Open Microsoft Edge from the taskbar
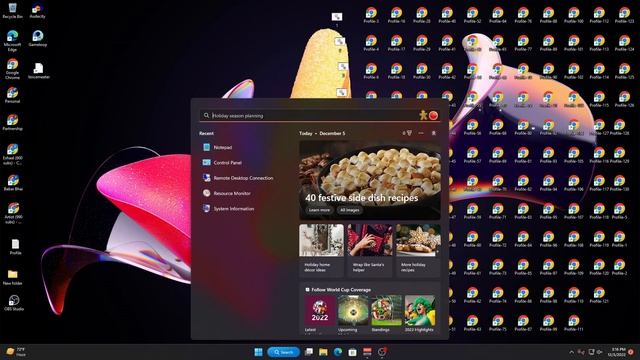Screen dimensions: 640x360 (x=338, y=352)
